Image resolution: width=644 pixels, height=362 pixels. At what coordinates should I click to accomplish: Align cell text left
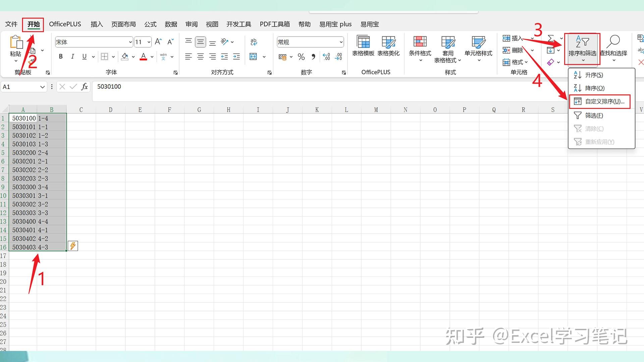point(189,57)
